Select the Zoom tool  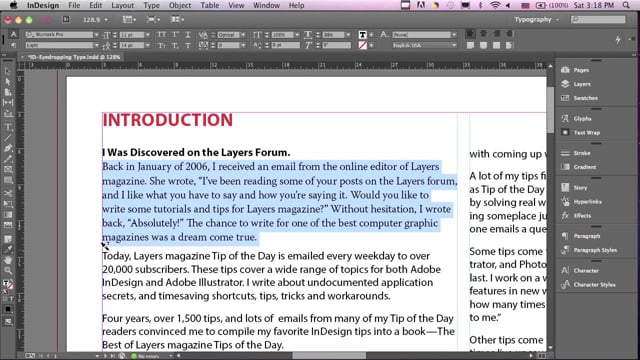(8, 270)
